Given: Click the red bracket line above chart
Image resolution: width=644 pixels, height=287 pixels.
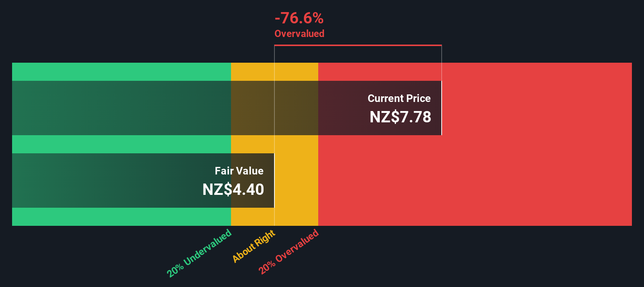Looking at the screenshot, I should pyautogui.click(x=358, y=45).
